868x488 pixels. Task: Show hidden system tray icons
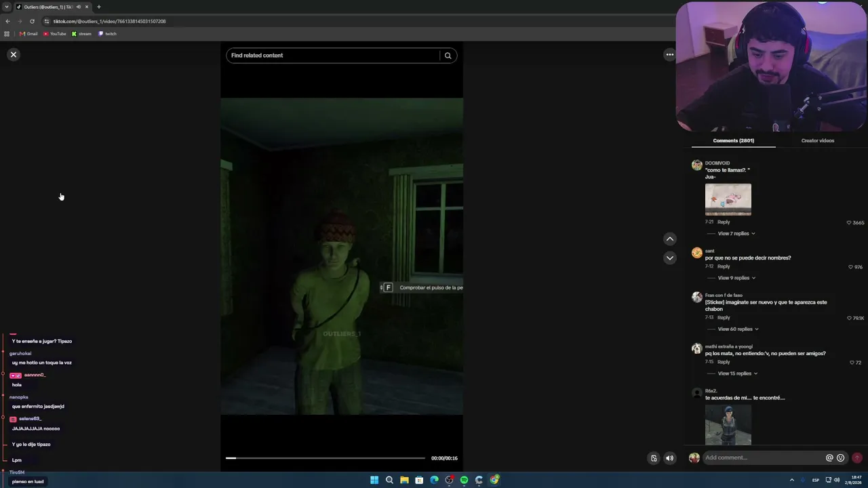pos(791,480)
